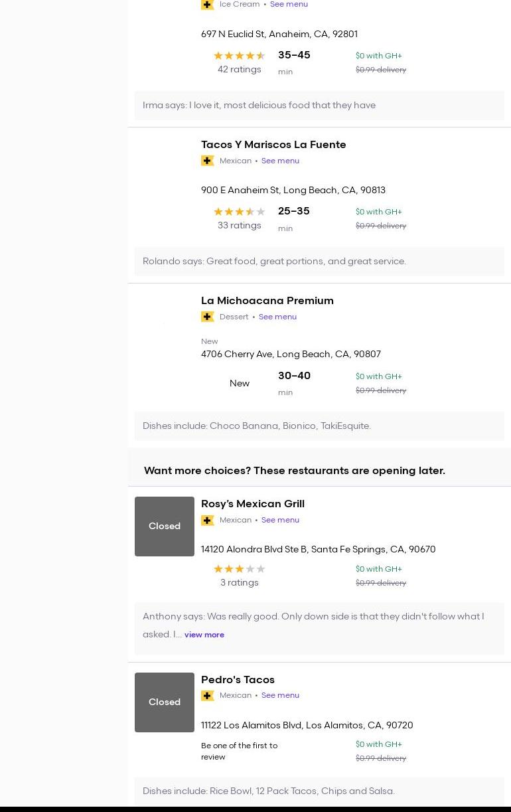This screenshot has width=511, height=812.
Task: Click the three-star rating for Rosy's Mexican Grill
Action: pyautogui.click(x=239, y=569)
